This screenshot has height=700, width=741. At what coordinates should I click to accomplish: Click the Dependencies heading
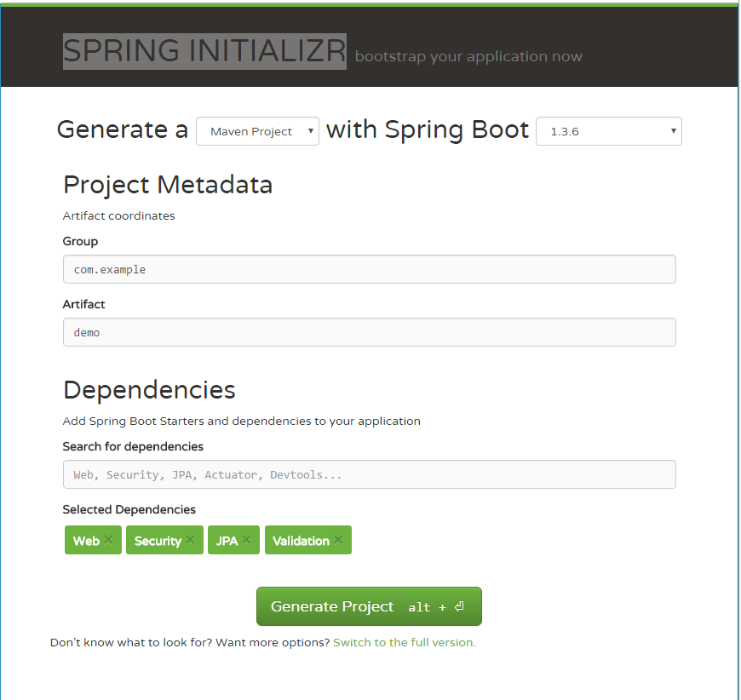click(149, 390)
